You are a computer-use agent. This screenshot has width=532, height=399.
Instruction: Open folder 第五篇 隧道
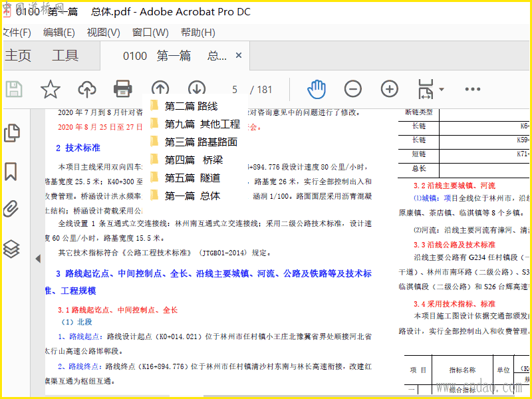192,178
